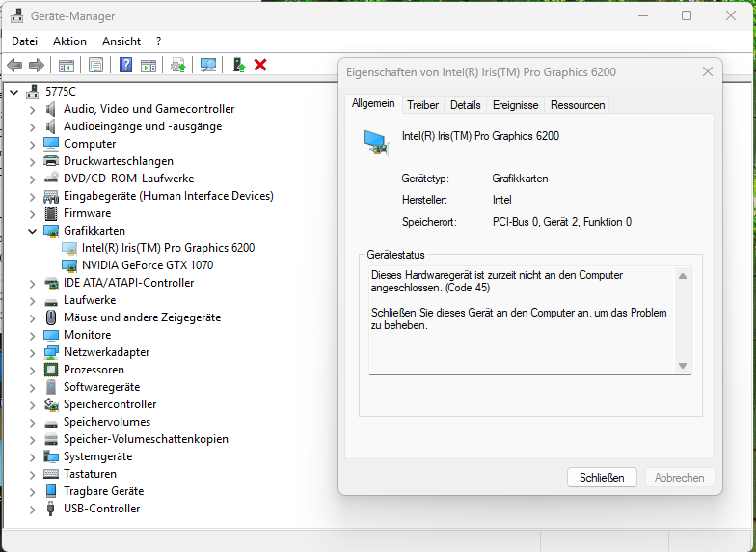756x552 pixels.
Task: Click the USB-Controller plug icon
Action: pos(50,508)
